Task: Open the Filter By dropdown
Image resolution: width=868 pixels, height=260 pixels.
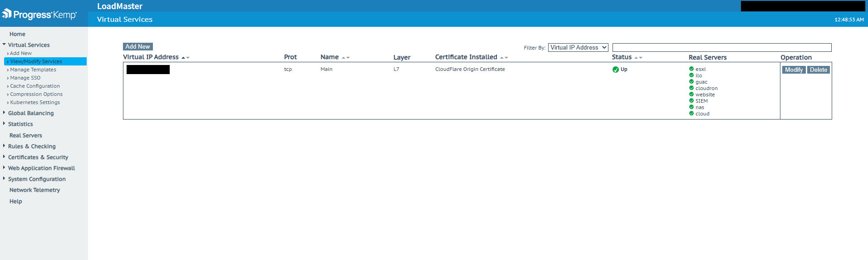Action: 578,48
